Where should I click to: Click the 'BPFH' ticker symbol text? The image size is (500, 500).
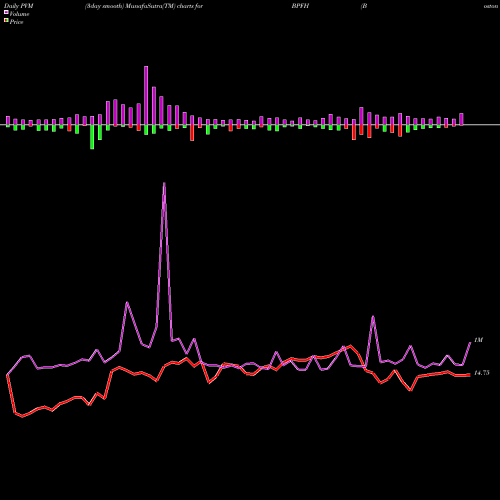click(300, 6)
